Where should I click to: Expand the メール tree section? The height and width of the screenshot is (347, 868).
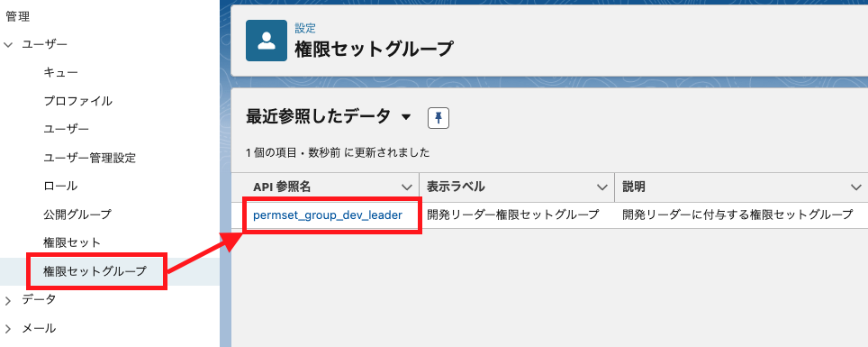click(x=8, y=329)
